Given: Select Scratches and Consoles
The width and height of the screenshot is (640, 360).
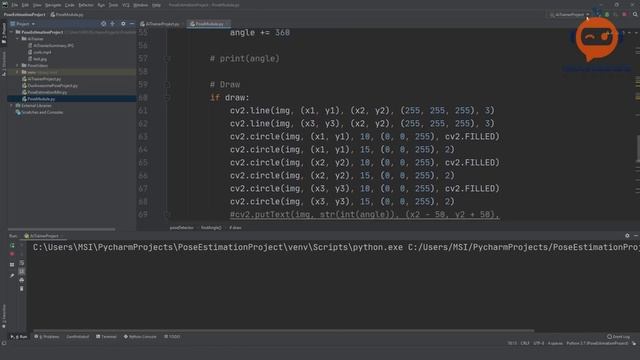Looking at the screenshot, I should point(39,112).
